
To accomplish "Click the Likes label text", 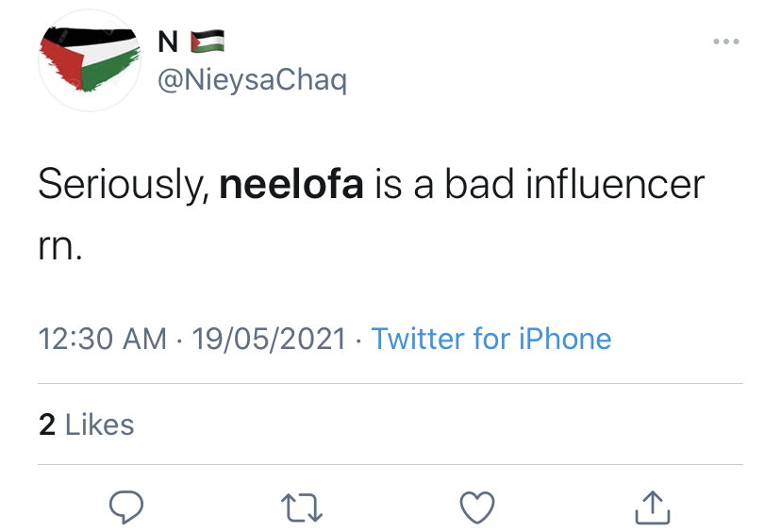I will click(100, 424).
